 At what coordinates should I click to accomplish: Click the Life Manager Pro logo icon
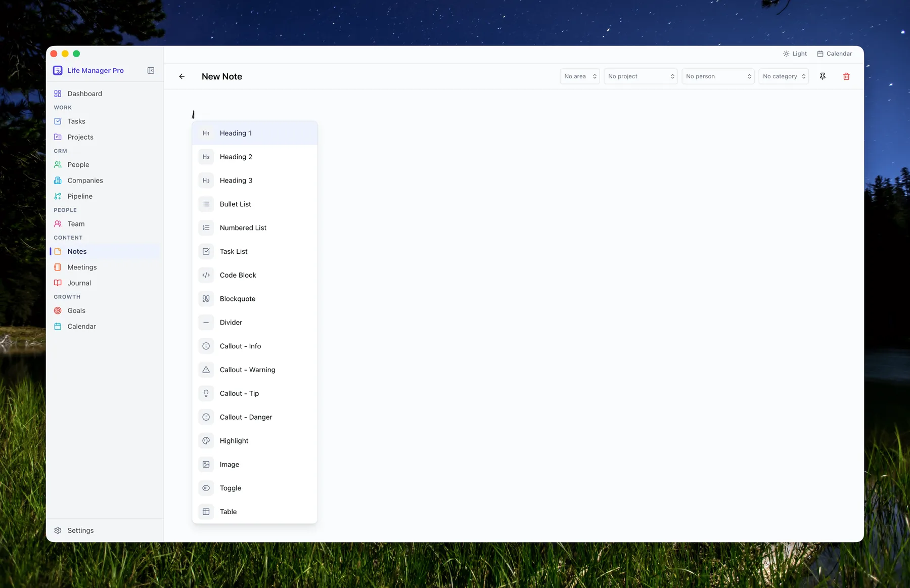click(x=58, y=70)
